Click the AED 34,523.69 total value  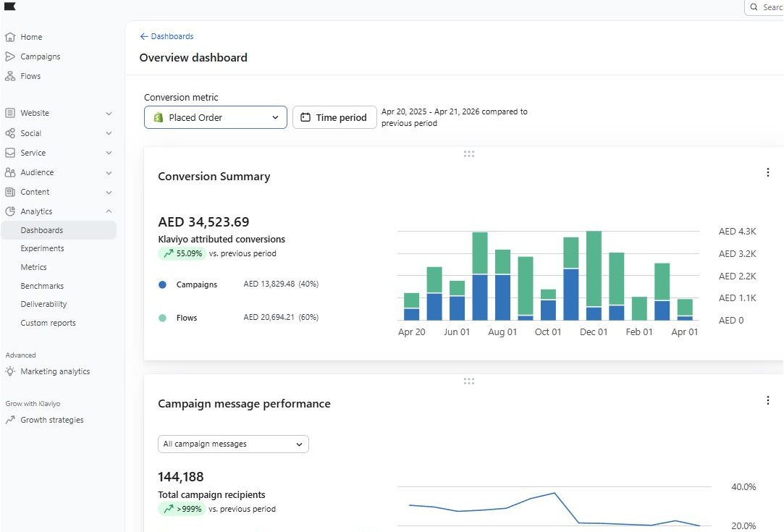203,221
